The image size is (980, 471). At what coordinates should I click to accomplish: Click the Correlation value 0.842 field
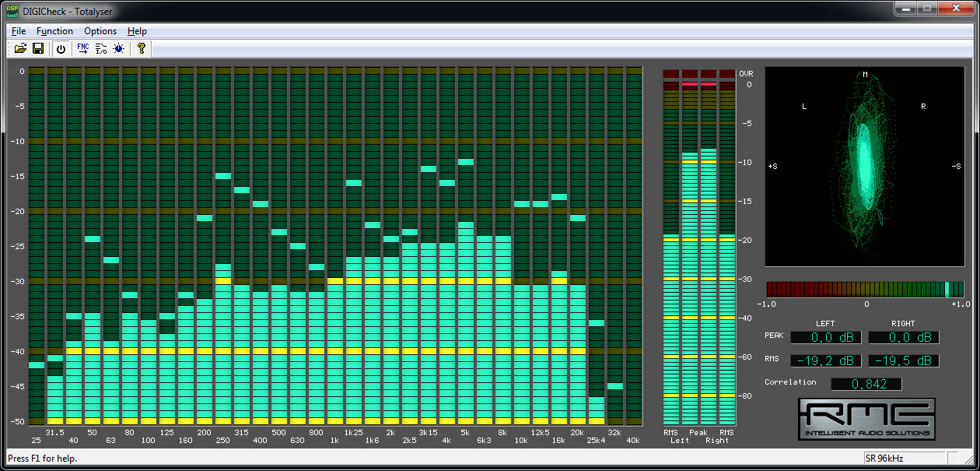coord(866,384)
